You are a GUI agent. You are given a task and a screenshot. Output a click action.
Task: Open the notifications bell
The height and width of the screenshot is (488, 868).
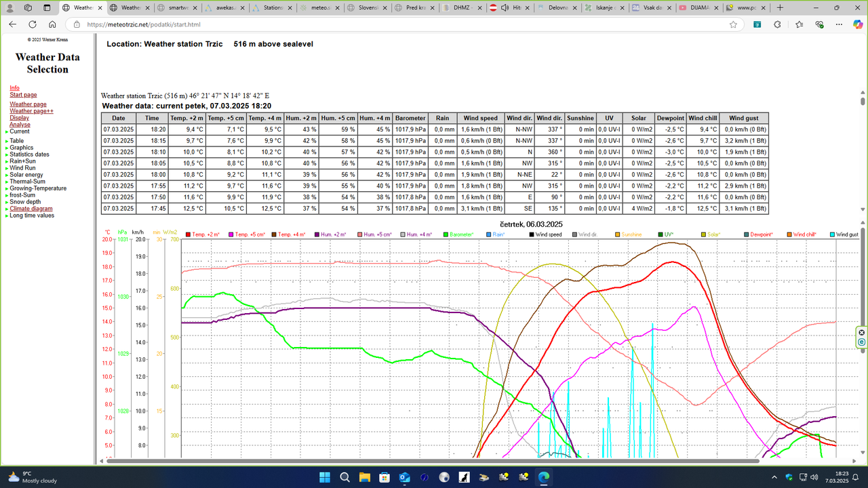856,477
